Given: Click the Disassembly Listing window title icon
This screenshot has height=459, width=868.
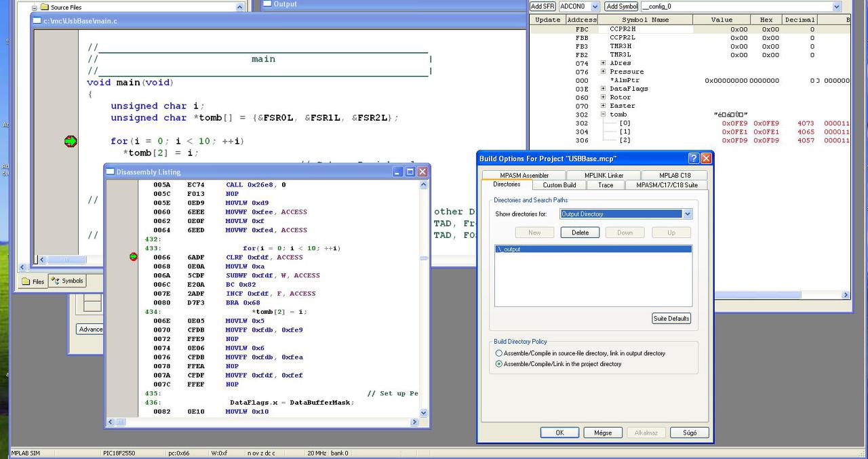Looking at the screenshot, I should click(x=111, y=172).
